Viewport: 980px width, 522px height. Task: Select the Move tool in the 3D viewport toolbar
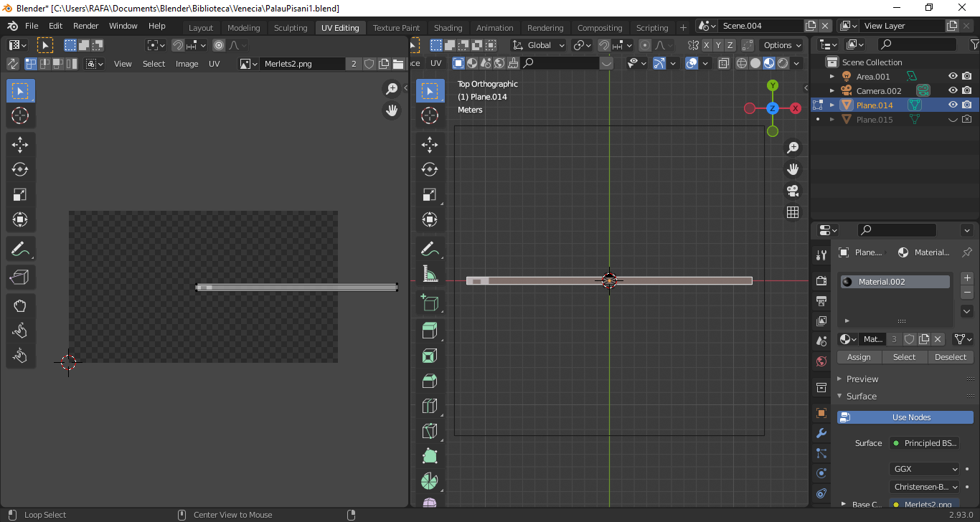[x=430, y=145]
